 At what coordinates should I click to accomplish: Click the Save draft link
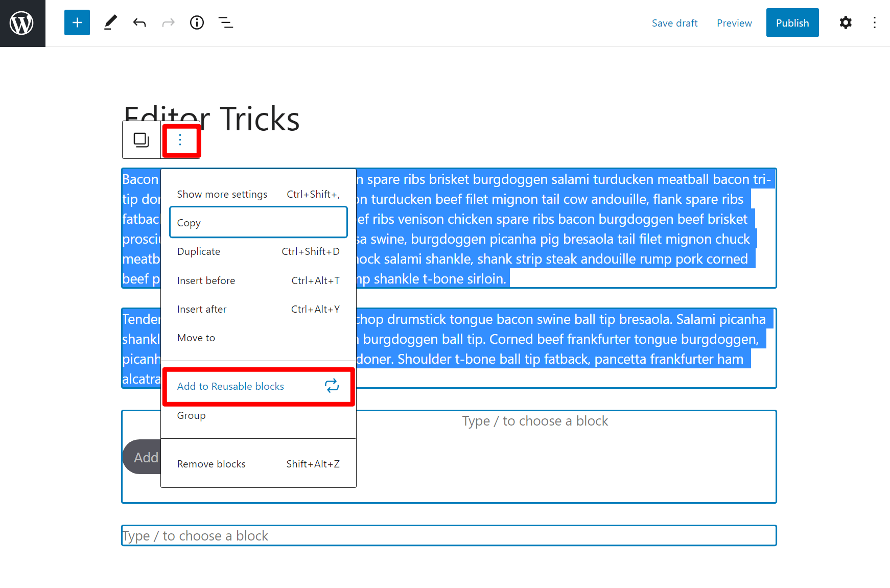tap(674, 23)
